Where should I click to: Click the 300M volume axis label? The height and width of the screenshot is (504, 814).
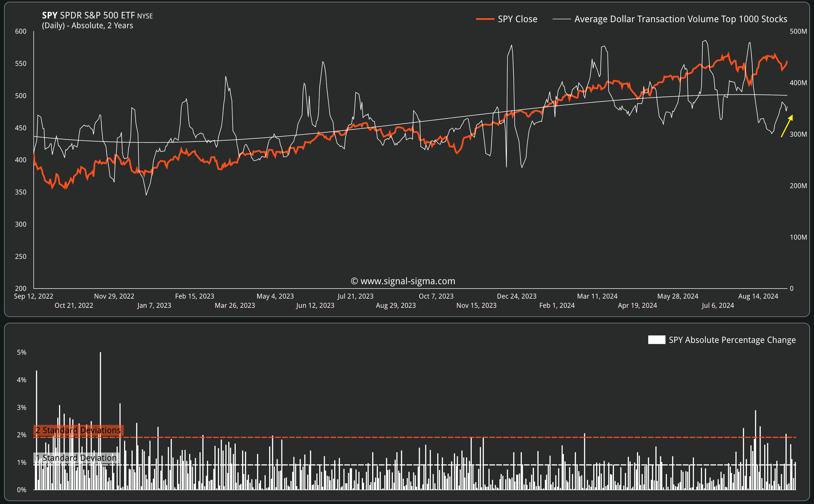pos(798,134)
